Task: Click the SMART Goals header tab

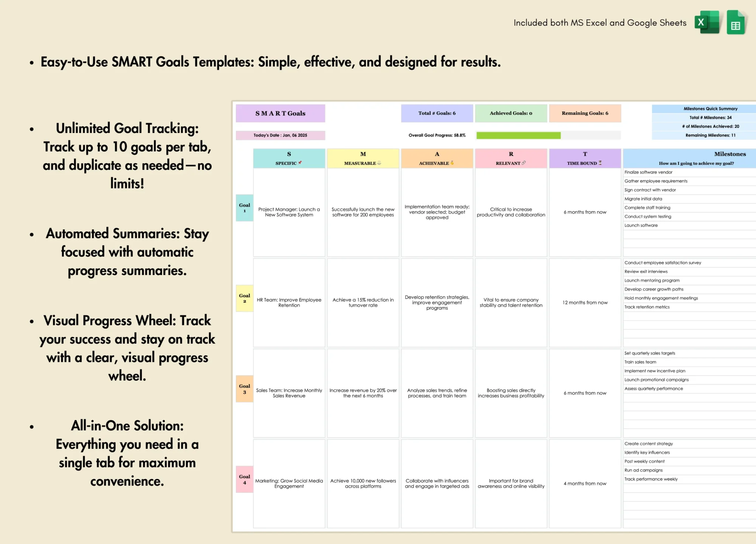Action: click(281, 113)
